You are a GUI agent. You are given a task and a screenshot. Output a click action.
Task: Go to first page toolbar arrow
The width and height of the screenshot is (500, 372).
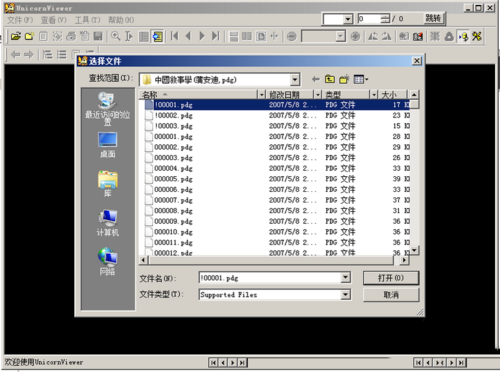(174, 36)
